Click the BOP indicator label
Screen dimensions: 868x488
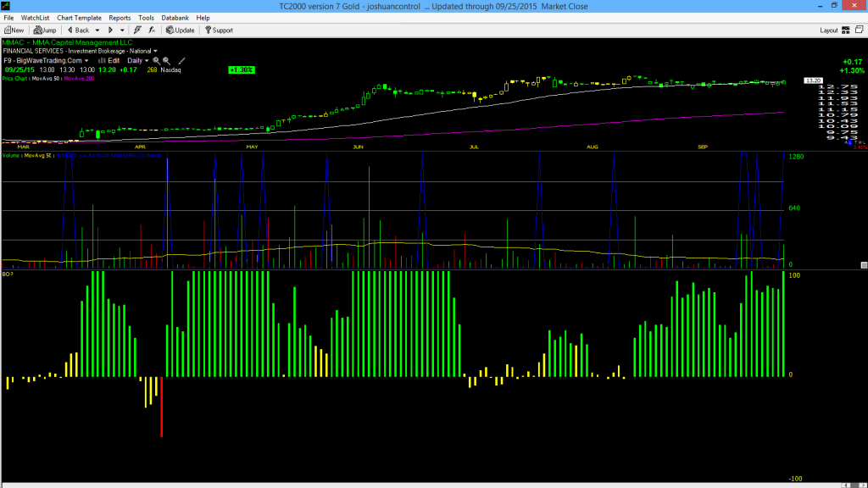[x=8, y=274]
